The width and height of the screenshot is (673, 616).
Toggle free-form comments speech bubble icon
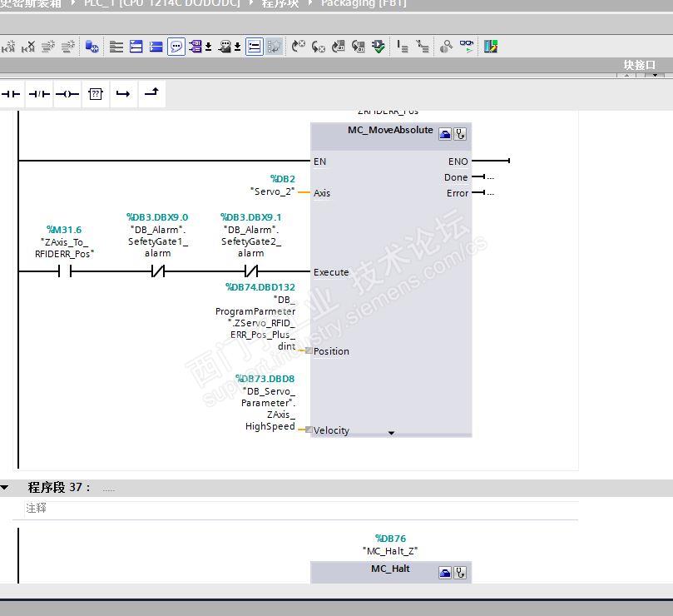click(176, 46)
